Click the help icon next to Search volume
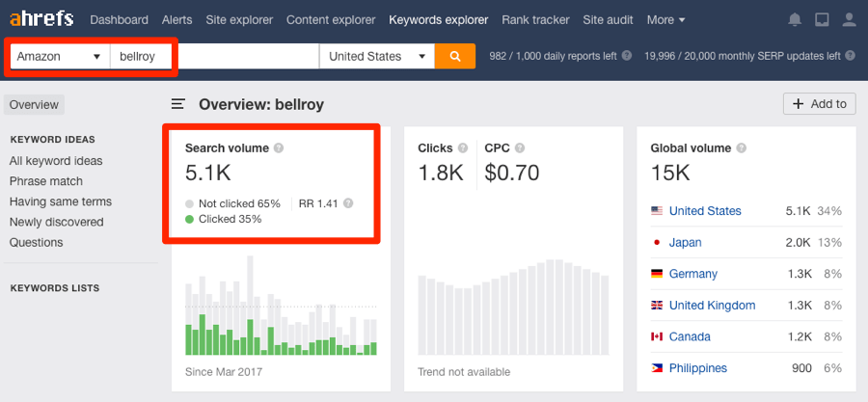Image resolution: width=868 pixels, height=402 pixels. [x=279, y=148]
